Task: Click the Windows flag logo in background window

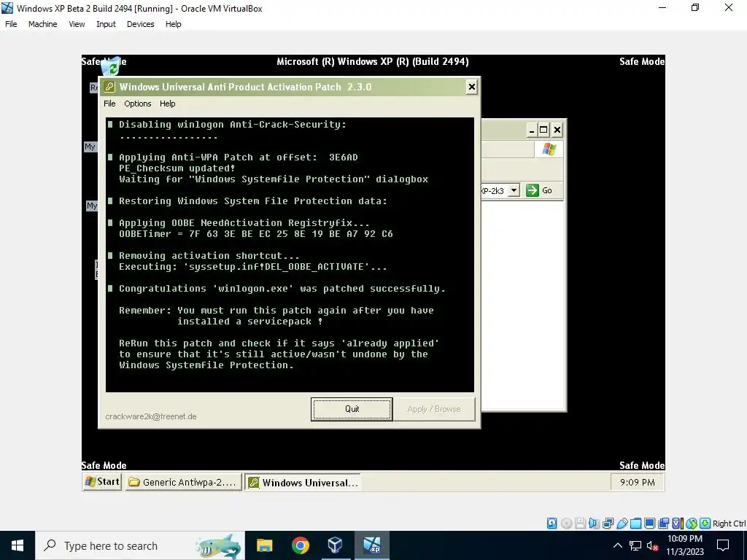Action: 549,149
